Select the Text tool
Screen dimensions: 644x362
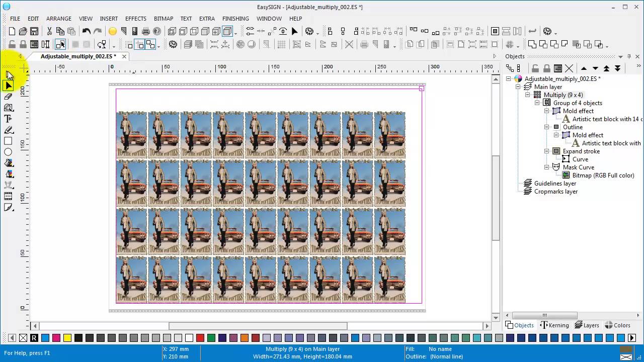[x=8, y=119]
